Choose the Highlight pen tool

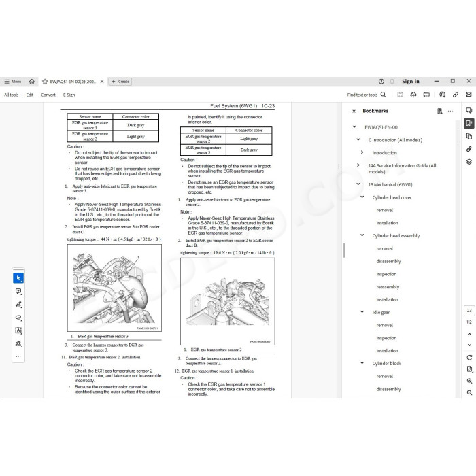pos(18,304)
